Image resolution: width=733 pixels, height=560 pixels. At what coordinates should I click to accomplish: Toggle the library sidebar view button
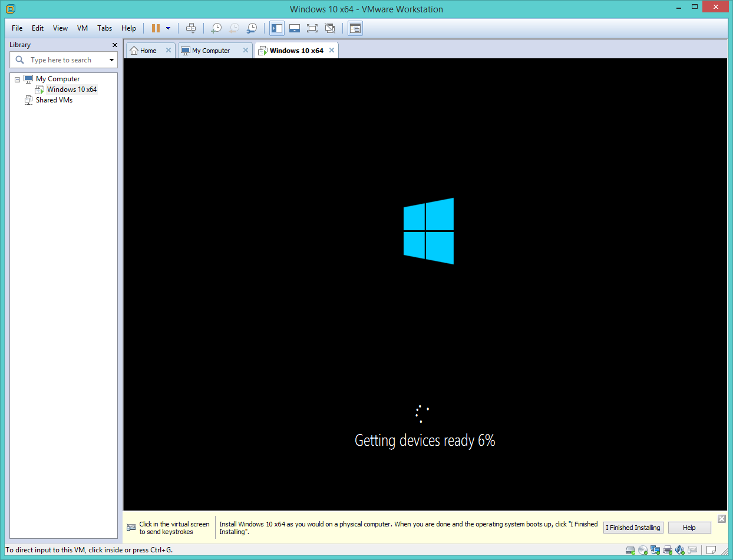277,28
